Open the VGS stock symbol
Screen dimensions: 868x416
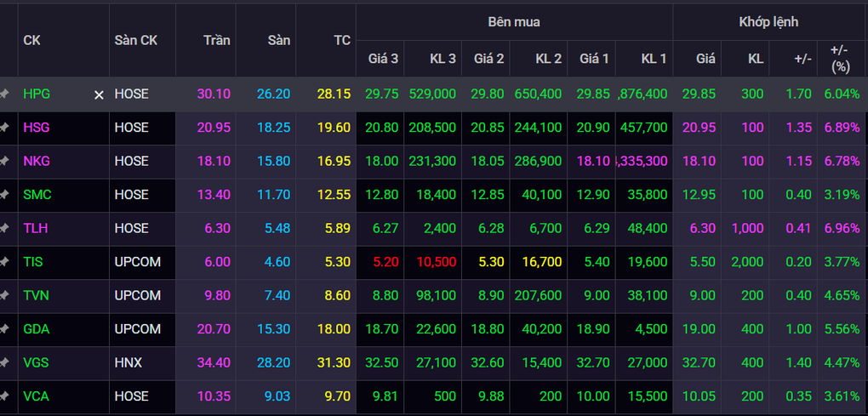tap(36, 363)
